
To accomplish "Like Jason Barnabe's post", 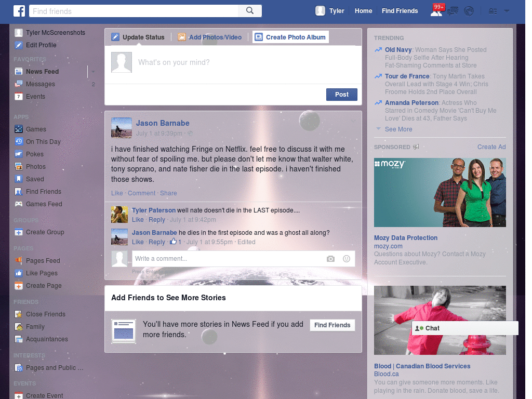I will click(117, 193).
